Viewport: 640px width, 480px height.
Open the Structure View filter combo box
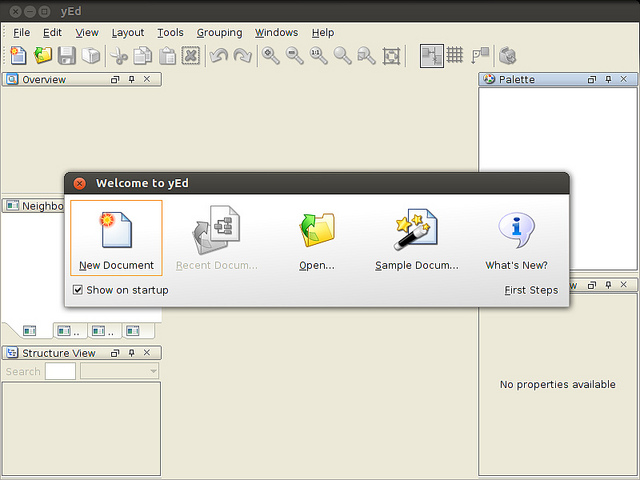tap(120, 371)
